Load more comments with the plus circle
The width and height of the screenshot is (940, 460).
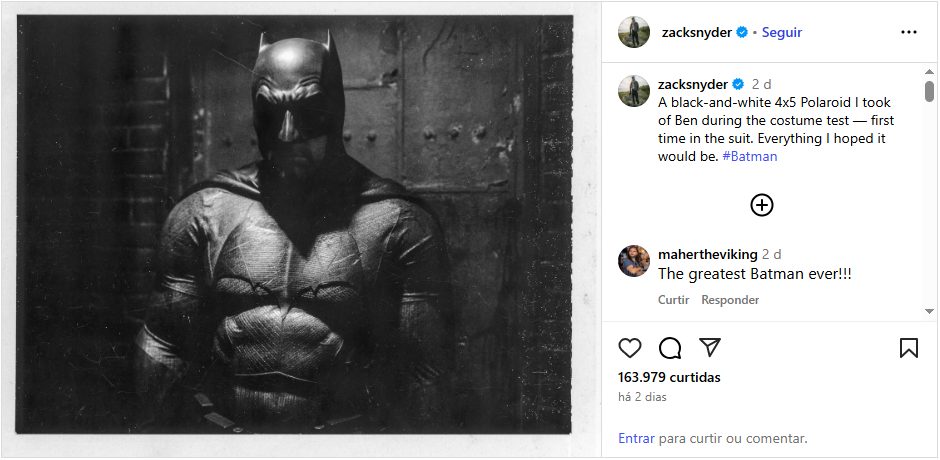[762, 205]
